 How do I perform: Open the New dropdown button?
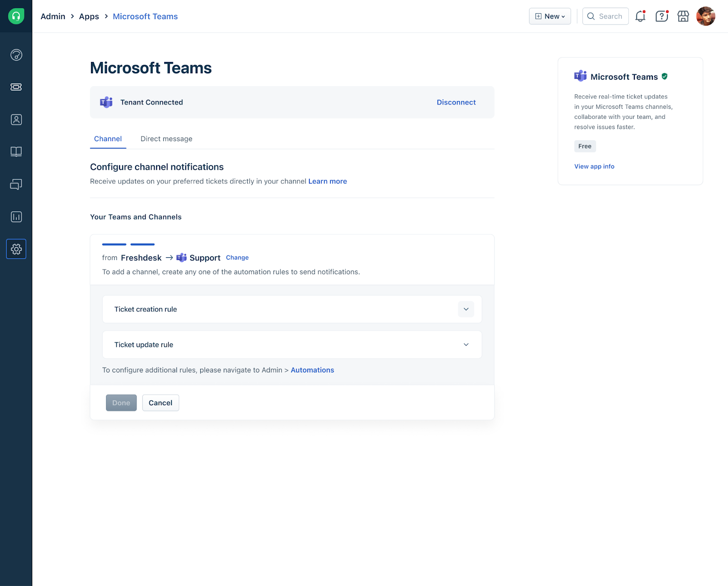pos(550,16)
